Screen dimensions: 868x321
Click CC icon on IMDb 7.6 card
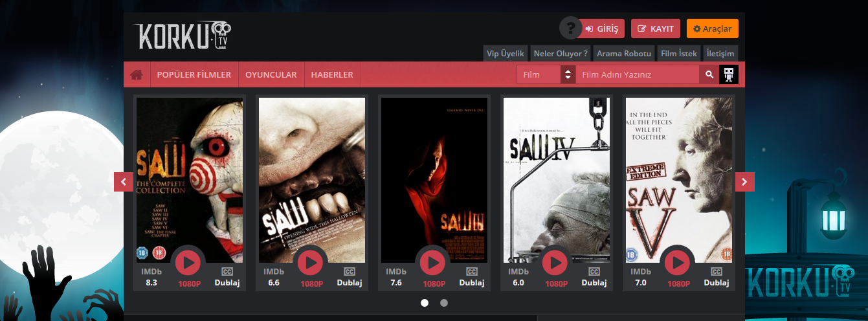point(472,272)
